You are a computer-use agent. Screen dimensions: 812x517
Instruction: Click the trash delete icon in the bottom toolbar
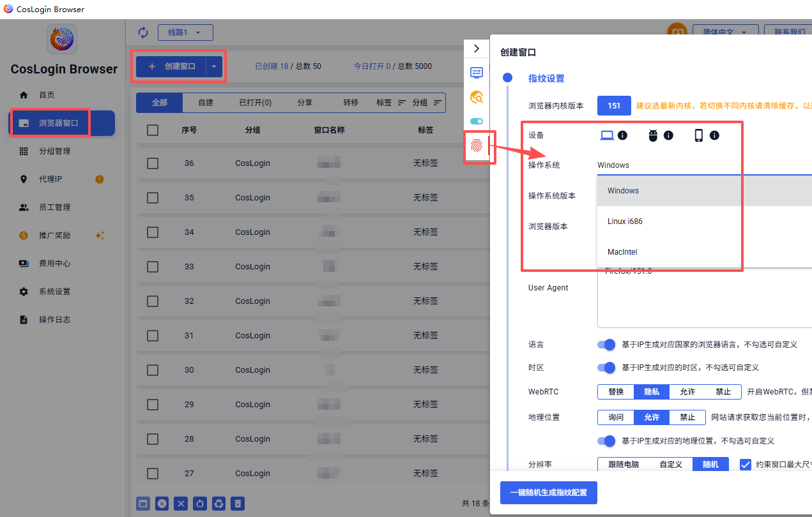pos(238,504)
